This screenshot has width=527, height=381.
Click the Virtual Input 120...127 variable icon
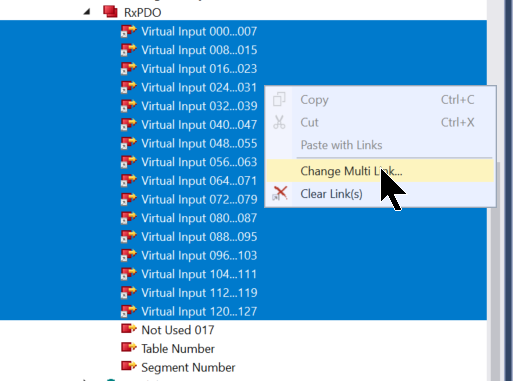(129, 311)
